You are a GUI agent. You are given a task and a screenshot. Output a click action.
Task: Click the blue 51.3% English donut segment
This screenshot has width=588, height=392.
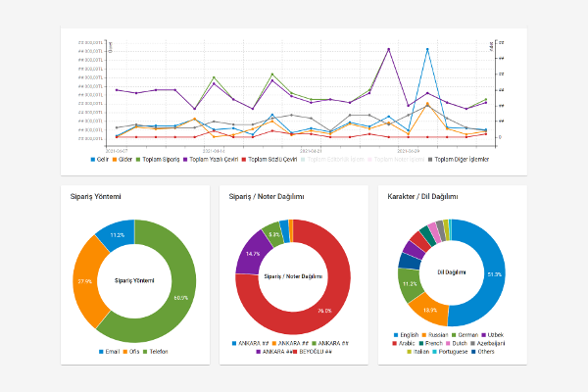pyautogui.click(x=494, y=274)
